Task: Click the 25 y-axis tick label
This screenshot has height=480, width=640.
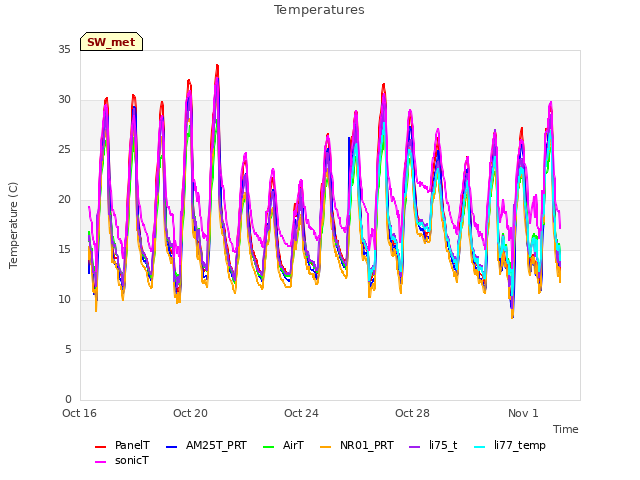Action: [x=64, y=149]
